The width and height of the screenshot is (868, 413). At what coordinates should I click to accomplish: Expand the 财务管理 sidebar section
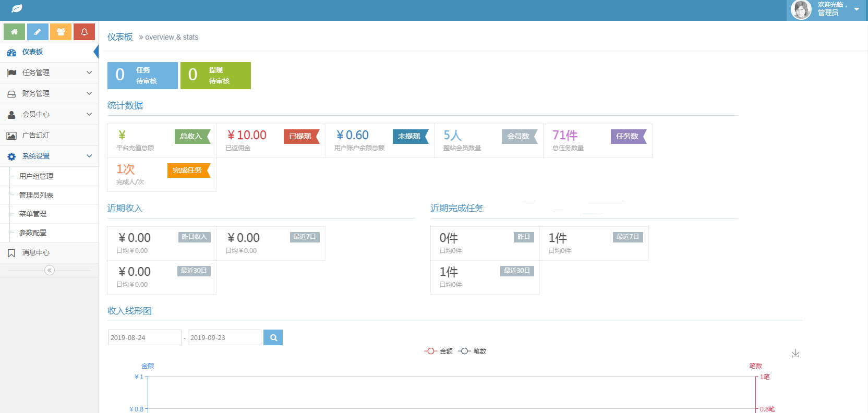[49, 93]
